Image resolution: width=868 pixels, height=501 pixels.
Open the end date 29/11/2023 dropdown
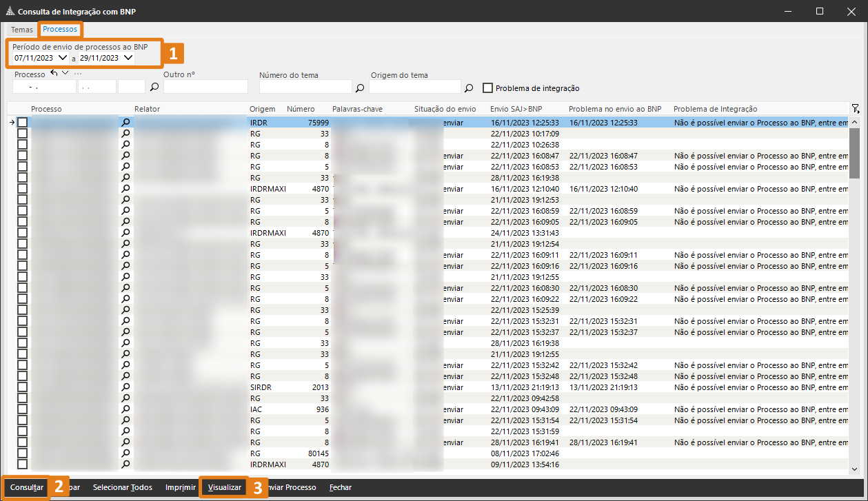[128, 58]
